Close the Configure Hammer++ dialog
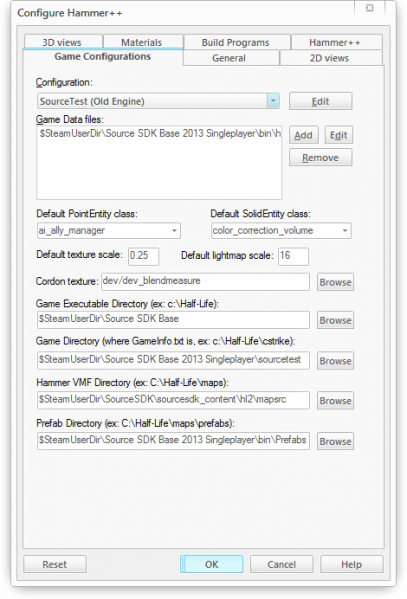407x599 pixels. (370, 8)
